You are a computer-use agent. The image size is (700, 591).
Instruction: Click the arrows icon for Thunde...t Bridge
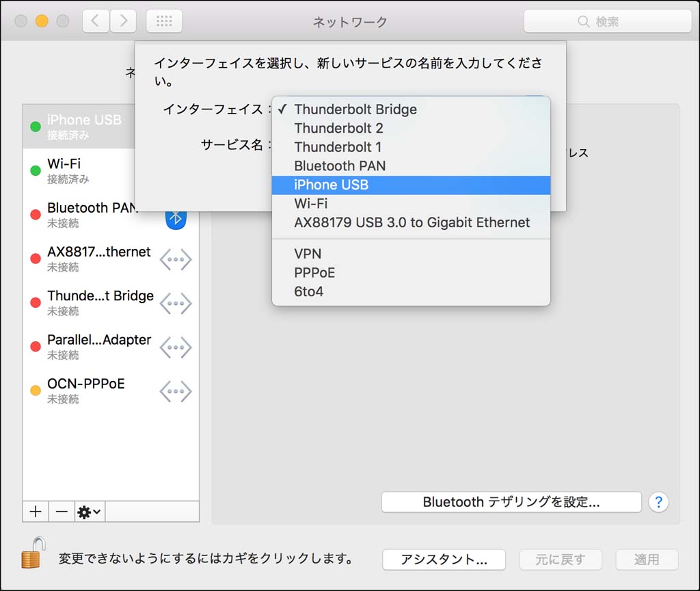176,303
